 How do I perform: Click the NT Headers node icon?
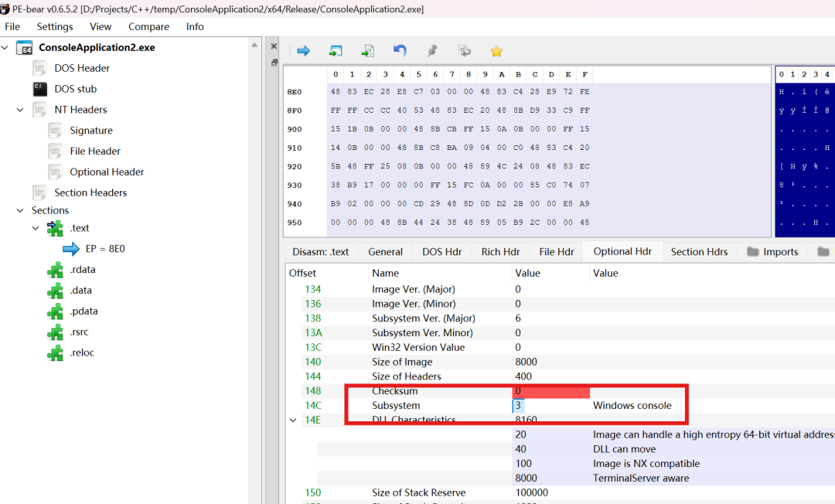pos(40,110)
